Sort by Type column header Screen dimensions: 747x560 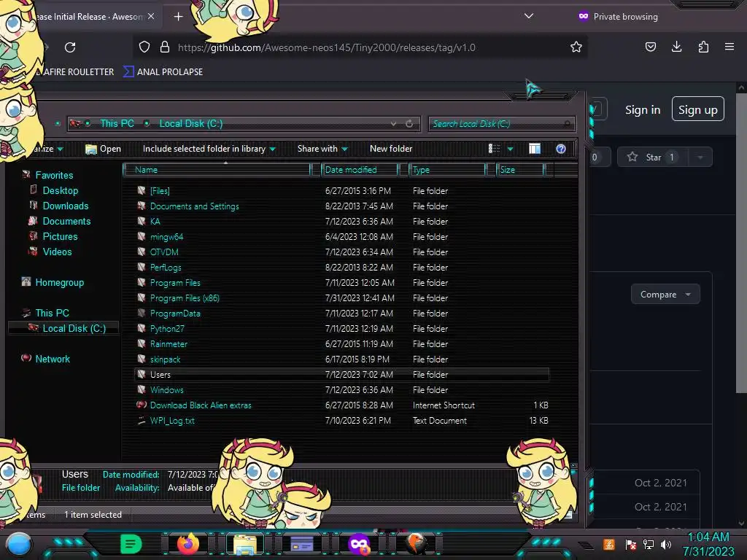pos(447,169)
